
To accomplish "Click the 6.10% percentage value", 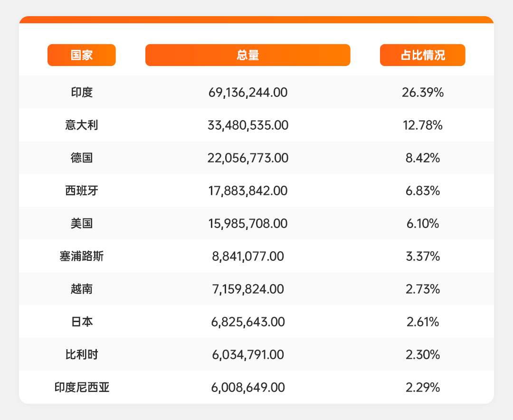I will (x=422, y=223).
